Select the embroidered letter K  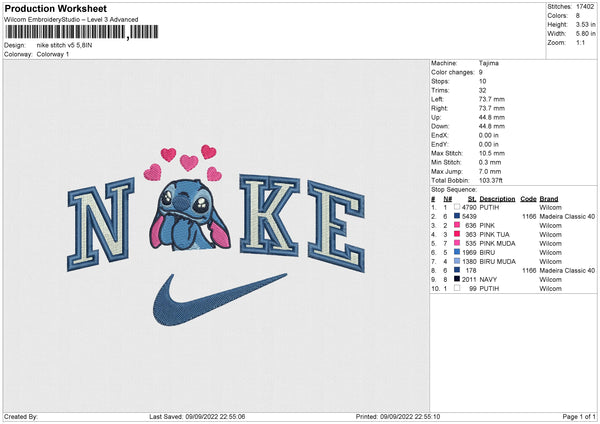tap(269, 215)
